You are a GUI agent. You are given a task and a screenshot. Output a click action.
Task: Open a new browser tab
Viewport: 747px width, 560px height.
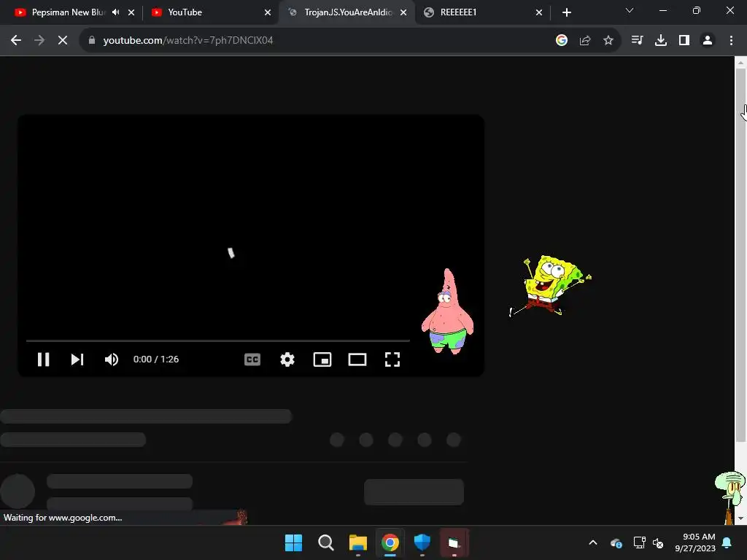[x=566, y=12]
